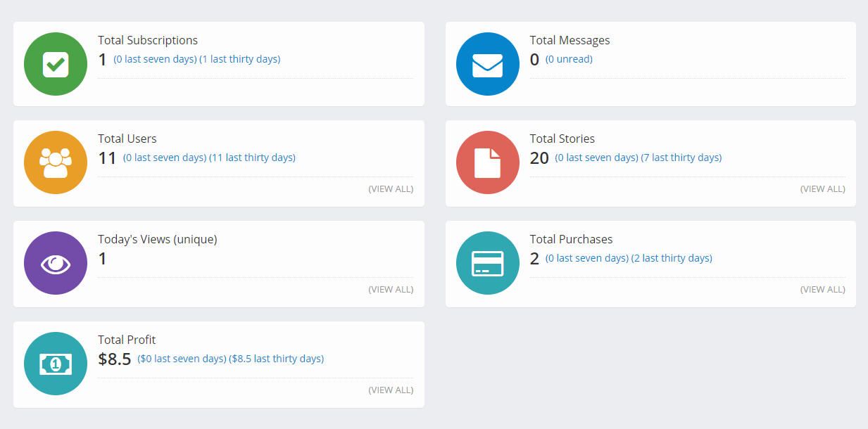Click '2 last thirty days' purchases link
This screenshot has width=868, height=429.
click(x=672, y=258)
